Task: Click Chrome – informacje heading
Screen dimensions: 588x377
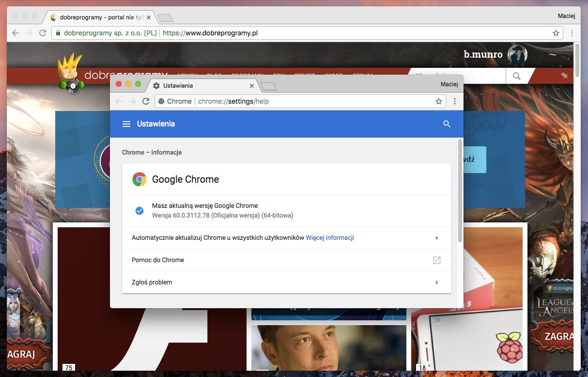Action: pos(152,152)
